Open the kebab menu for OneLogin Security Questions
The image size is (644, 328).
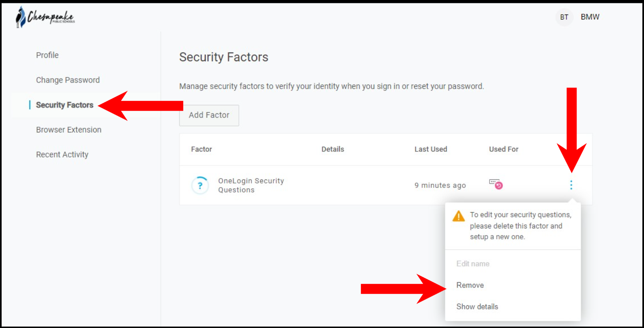point(571,185)
